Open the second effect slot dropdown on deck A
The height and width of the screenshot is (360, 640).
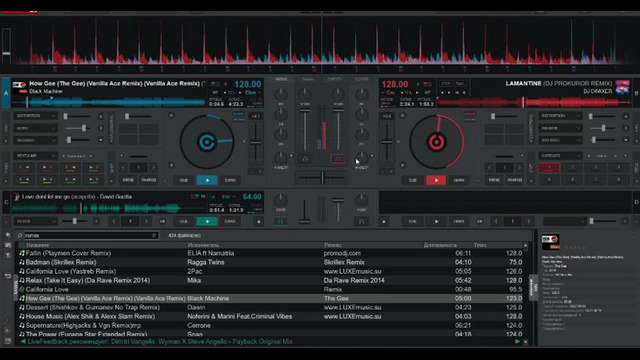(x=36, y=128)
